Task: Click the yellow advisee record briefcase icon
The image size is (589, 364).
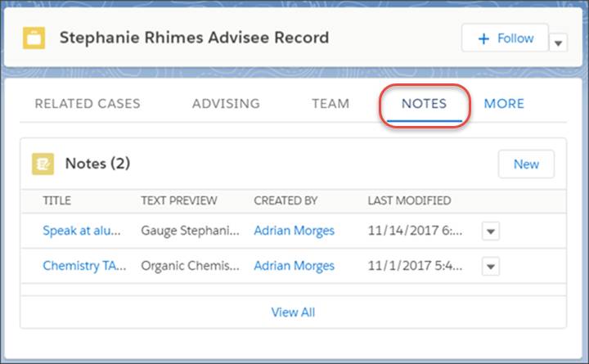Action: click(x=34, y=38)
